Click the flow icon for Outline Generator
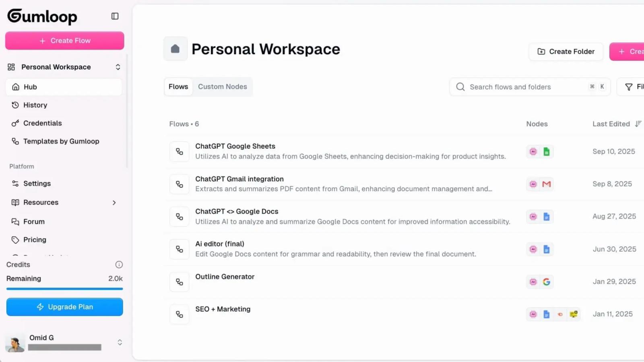The width and height of the screenshot is (644, 362). 180,282
